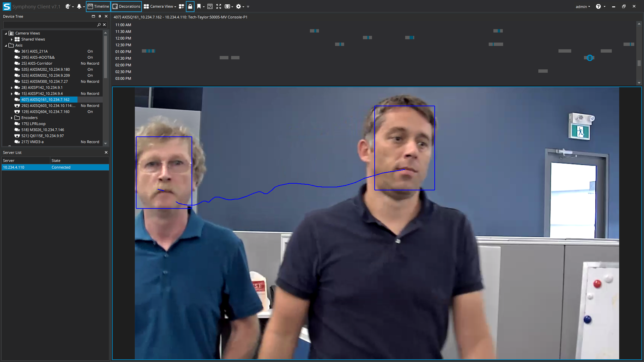Open the Camera View dropdown
The image size is (644, 362).
point(160,6)
